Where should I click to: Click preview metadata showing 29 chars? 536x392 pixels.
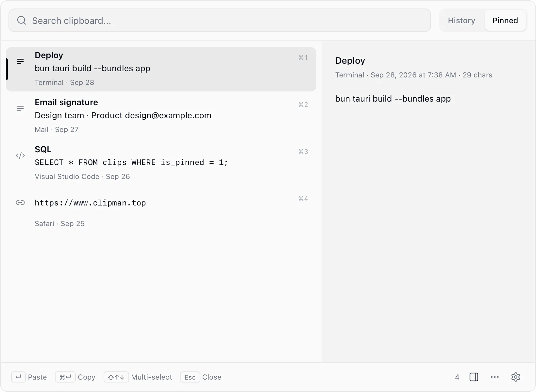414,75
